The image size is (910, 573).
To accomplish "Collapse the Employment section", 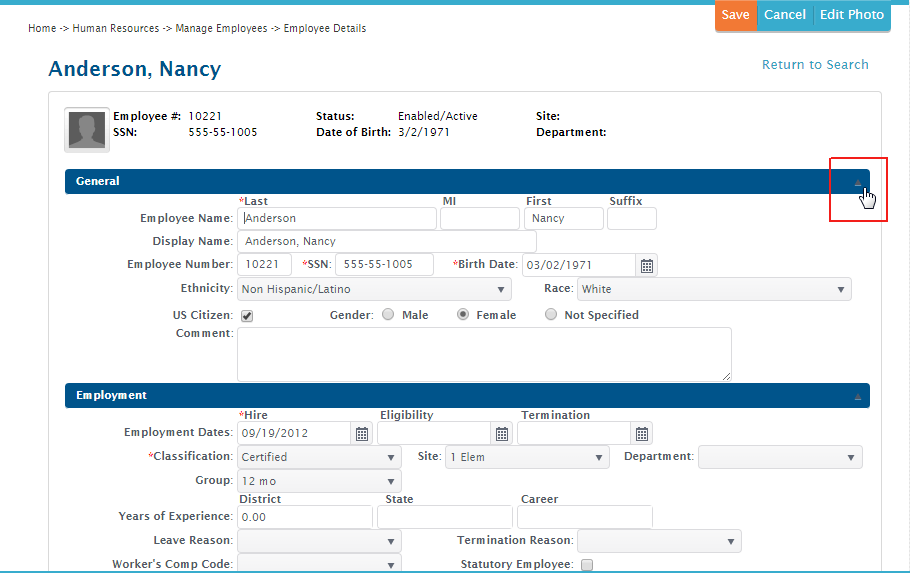I will 857,396.
